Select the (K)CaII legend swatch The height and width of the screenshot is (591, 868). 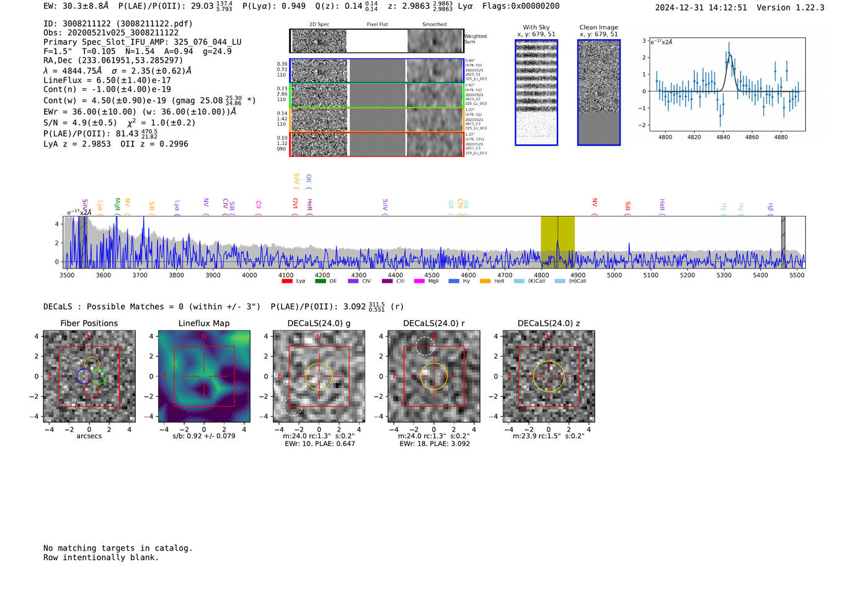(519, 281)
